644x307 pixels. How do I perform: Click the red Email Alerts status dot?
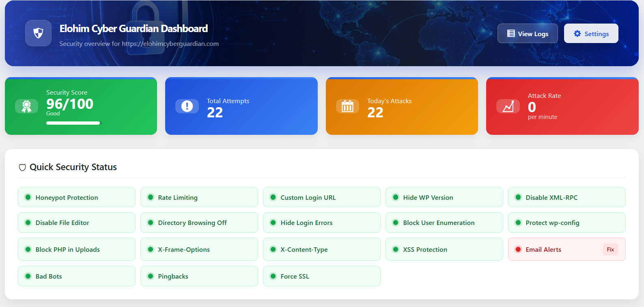[518, 249]
